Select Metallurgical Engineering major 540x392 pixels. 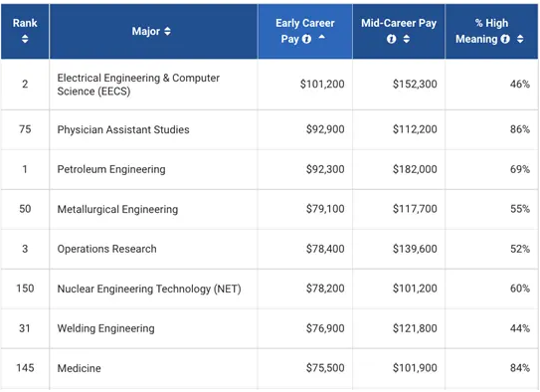(x=117, y=210)
